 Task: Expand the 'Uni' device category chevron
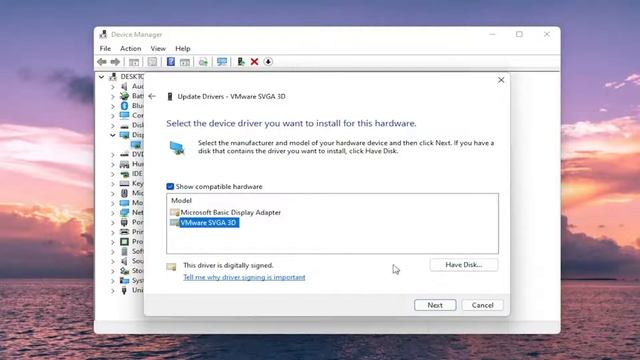point(113,291)
